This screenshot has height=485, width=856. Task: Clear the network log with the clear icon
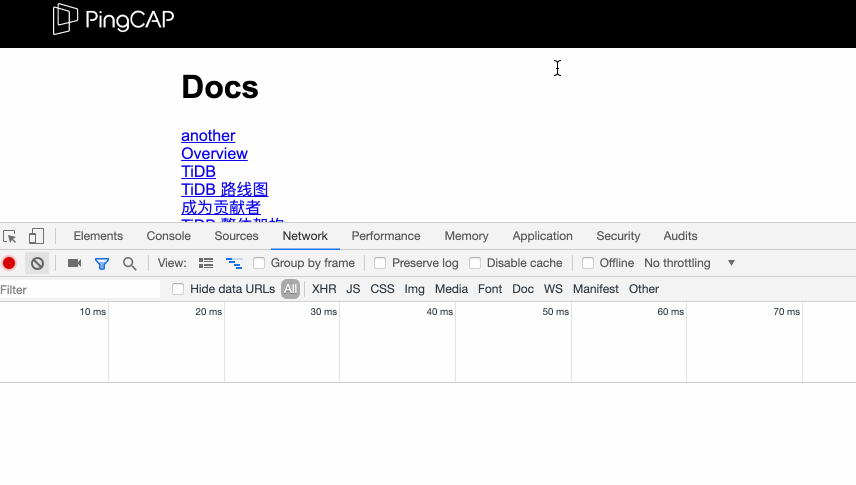37,263
